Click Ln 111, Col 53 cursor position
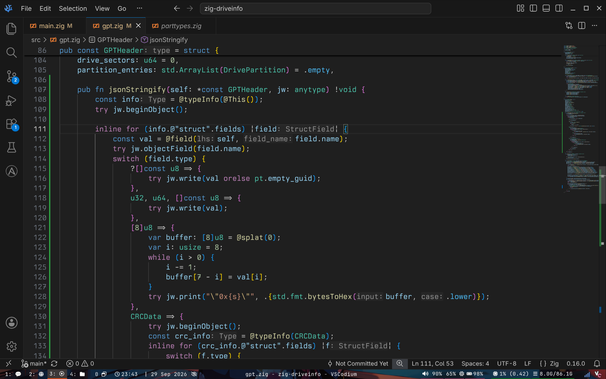Viewport: 606px width, 379px height. (432, 364)
